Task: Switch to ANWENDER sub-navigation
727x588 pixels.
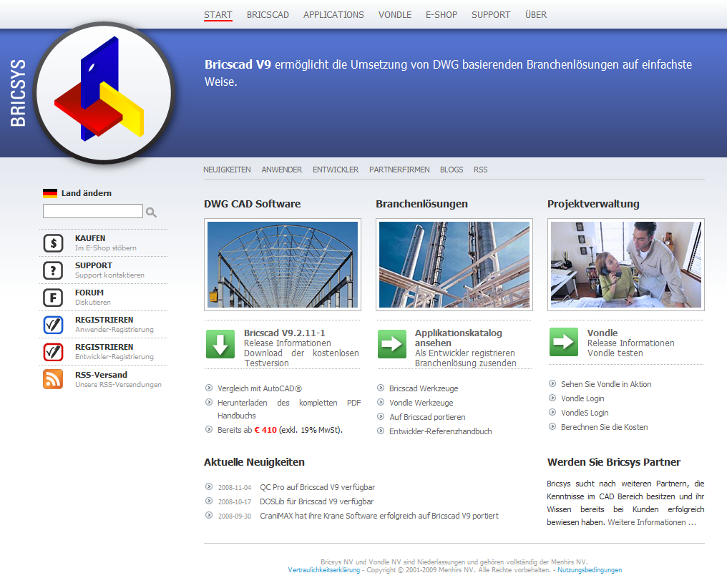Action: point(281,170)
